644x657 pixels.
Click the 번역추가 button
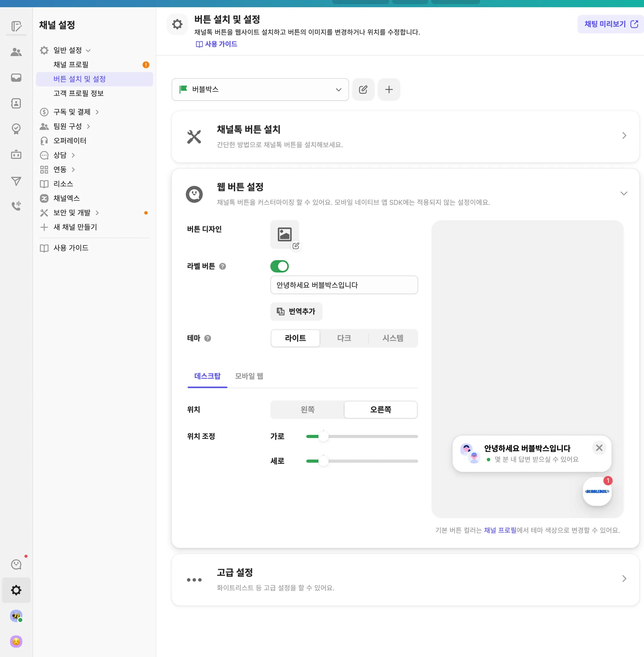pyautogui.click(x=296, y=311)
